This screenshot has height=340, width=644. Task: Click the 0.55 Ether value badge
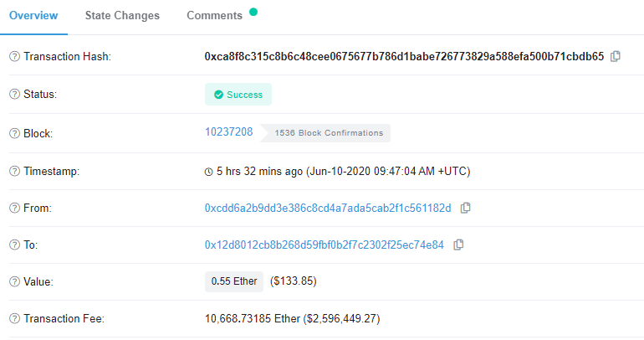click(234, 281)
